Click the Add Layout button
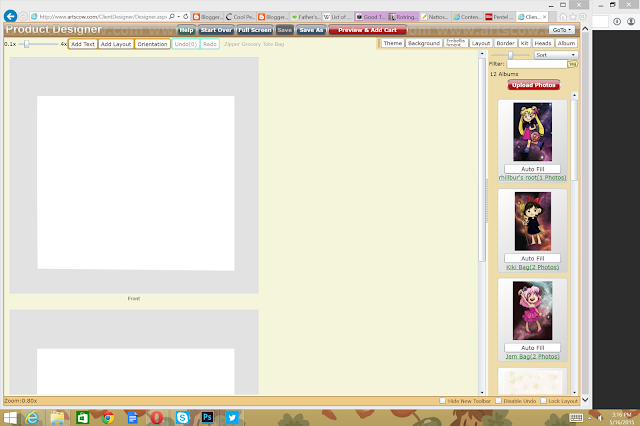The height and width of the screenshot is (426, 640). pos(116,44)
